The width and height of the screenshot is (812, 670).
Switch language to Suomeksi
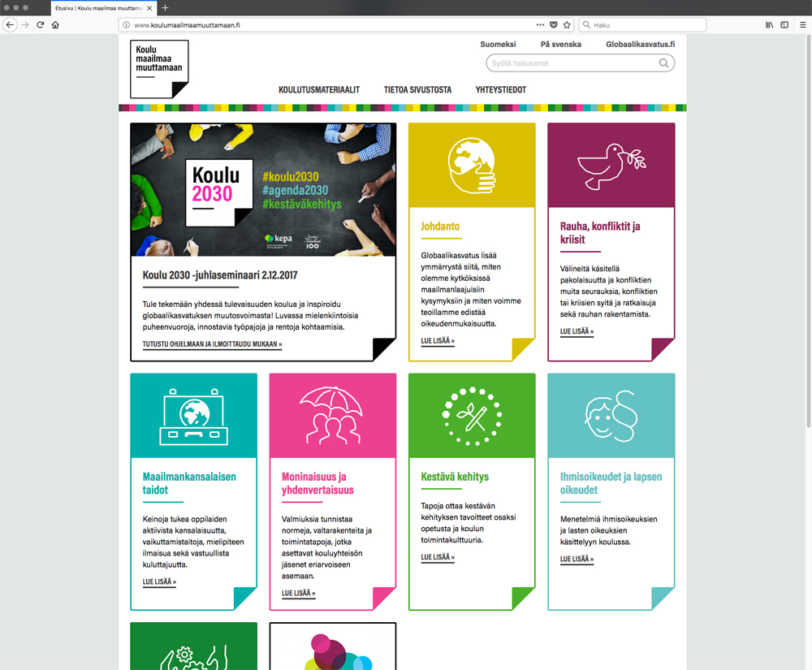(498, 45)
